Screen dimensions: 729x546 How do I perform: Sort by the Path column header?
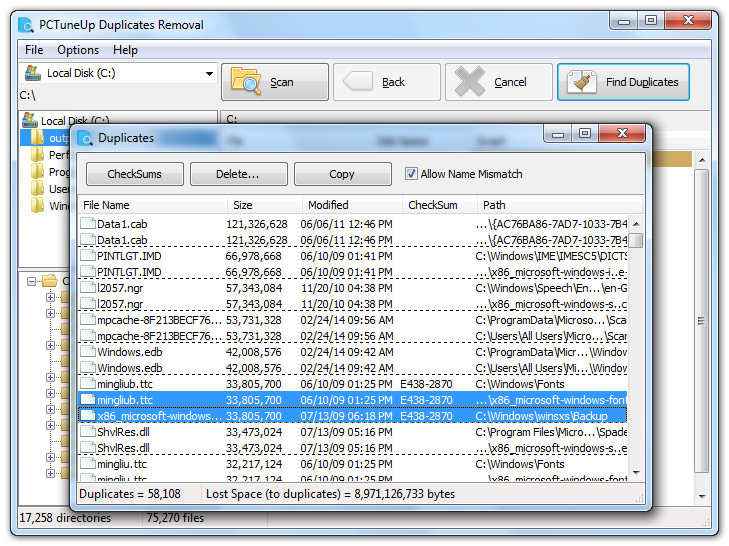coord(560,205)
